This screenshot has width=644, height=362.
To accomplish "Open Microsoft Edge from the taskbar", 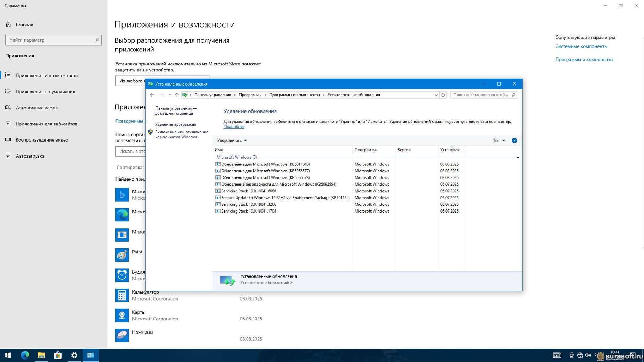I will (25, 355).
